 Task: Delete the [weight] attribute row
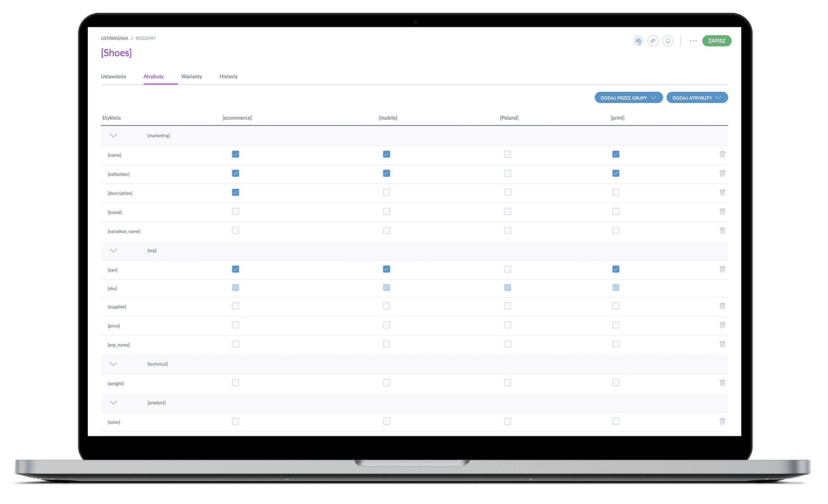pyautogui.click(x=722, y=383)
